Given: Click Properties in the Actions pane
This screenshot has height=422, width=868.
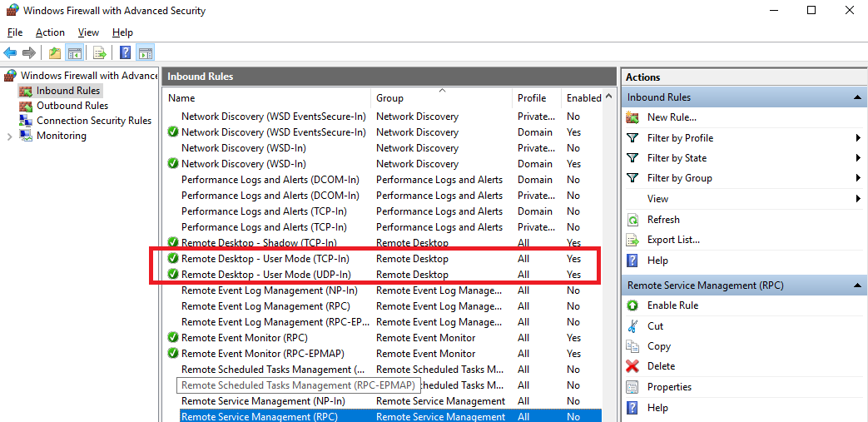Looking at the screenshot, I should [x=669, y=387].
